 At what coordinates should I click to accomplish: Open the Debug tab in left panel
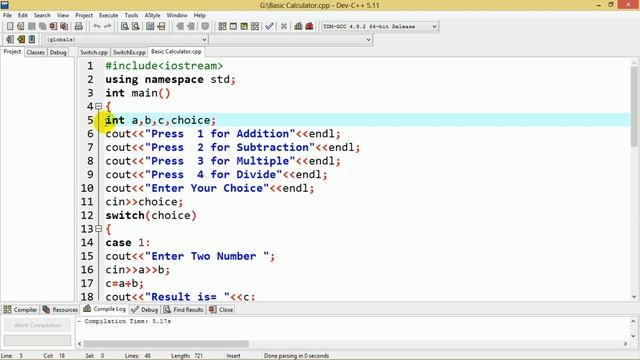(x=58, y=52)
